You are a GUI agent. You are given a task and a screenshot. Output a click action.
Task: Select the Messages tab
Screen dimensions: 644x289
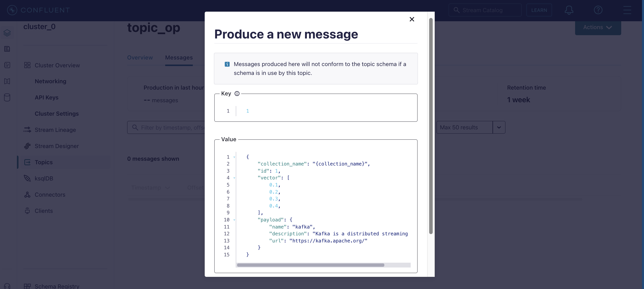point(179,57)
